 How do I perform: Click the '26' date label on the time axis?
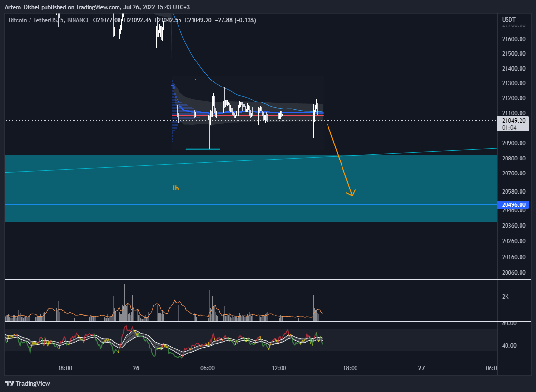136,368
